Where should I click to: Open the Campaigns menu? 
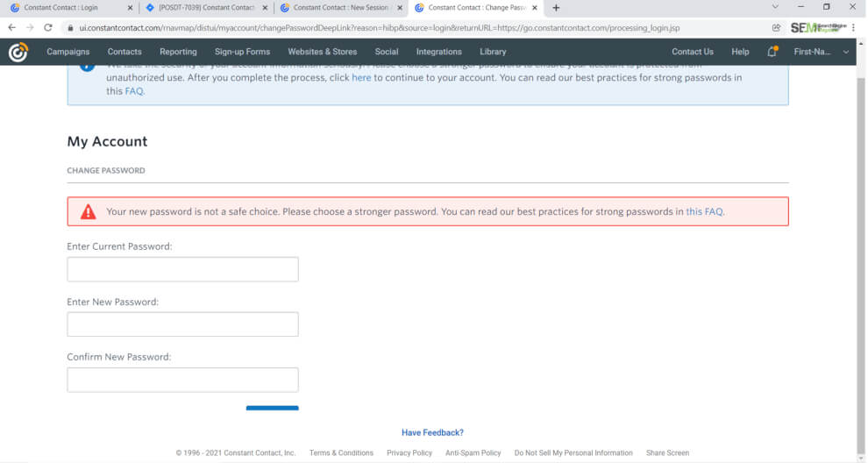click(x=68, y=52)
